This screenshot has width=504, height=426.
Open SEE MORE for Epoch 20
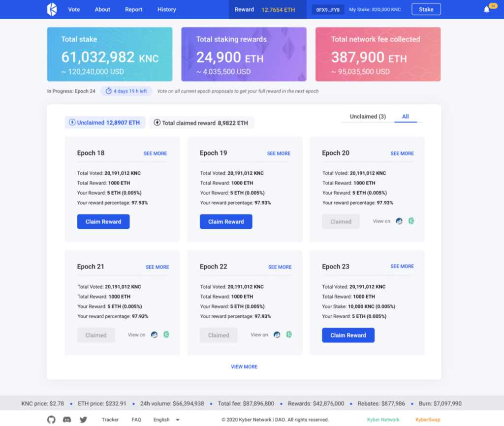click(x=402, y=153)
